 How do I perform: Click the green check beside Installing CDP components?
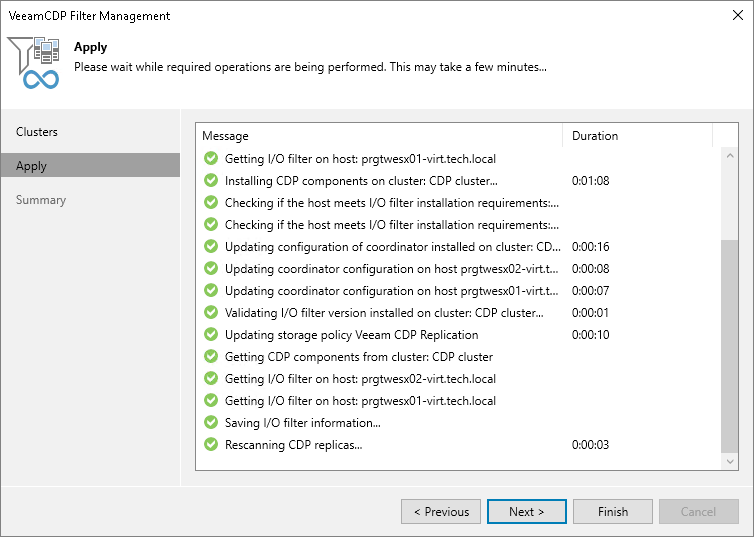[x=211, y=180]
